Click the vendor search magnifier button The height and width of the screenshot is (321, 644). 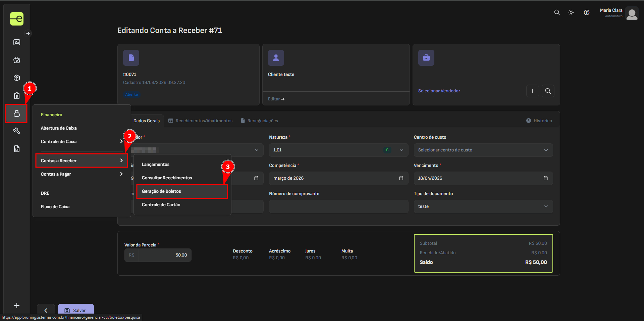coord(548,91)
